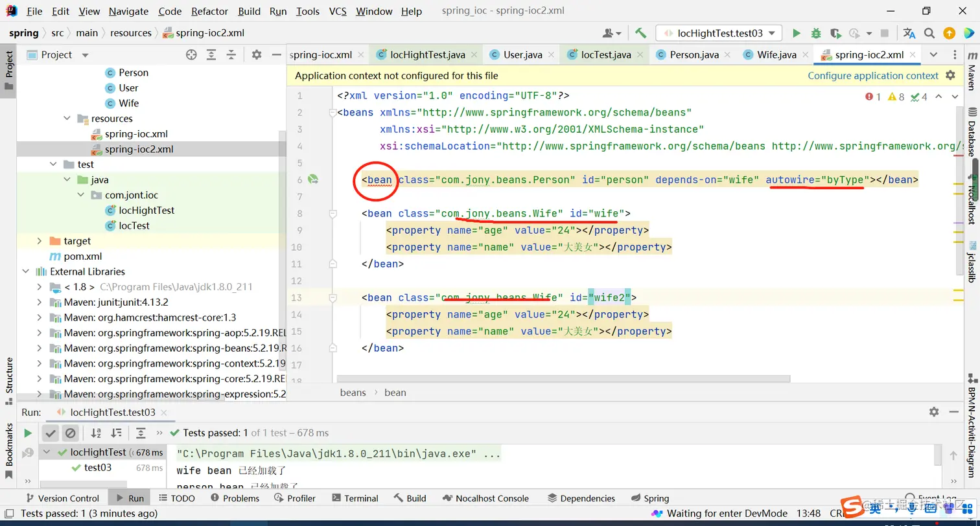Expand all in Project panel
980x526 pixels.
pos(211,55)
